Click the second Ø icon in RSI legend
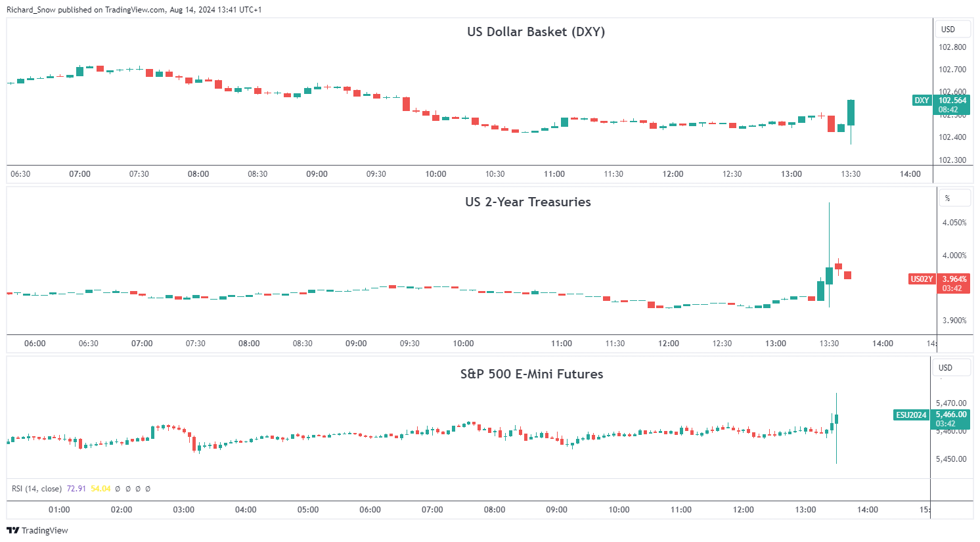Screen dimensions: 980x542 127,489
